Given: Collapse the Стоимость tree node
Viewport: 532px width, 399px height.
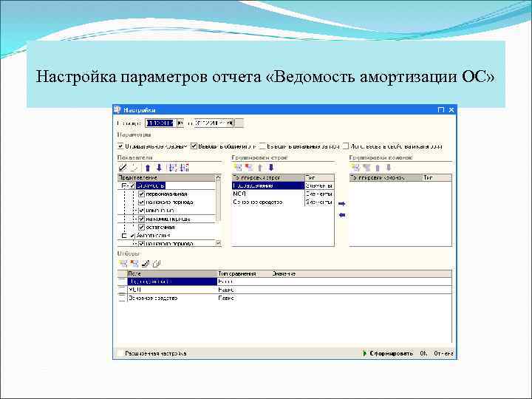Looking at the screenshot, I should pyautogui.click(x=124, y=186).
